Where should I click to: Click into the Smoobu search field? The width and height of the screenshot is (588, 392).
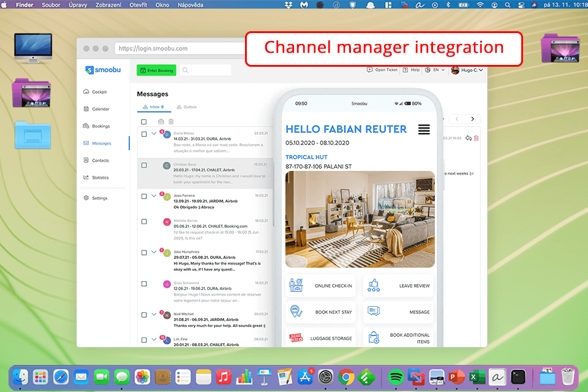pyautogui.click(x=206, y=70)
